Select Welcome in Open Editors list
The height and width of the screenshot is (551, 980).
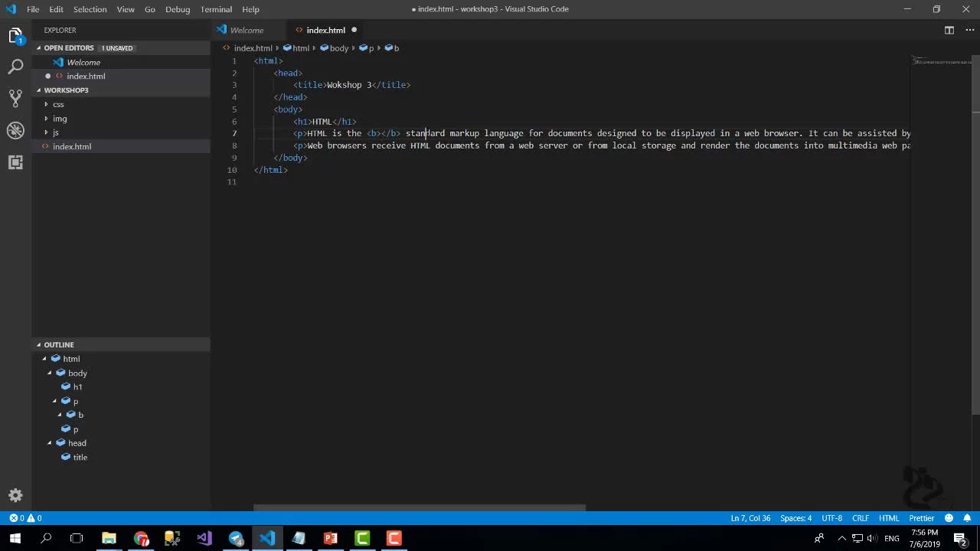click(x=121, y=62)
